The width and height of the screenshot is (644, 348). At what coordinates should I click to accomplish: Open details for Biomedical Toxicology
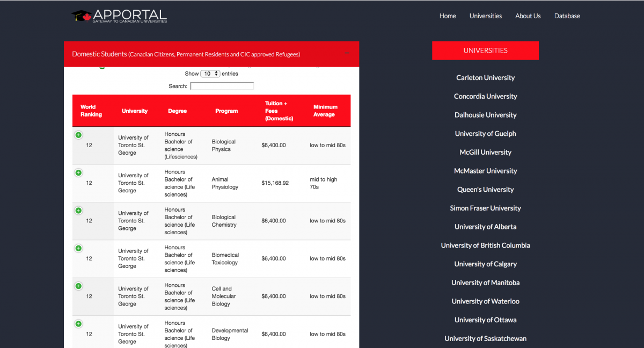pos(78,248)
